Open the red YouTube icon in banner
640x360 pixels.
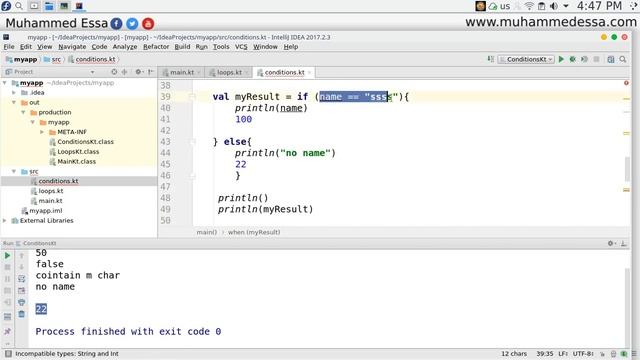148,24
